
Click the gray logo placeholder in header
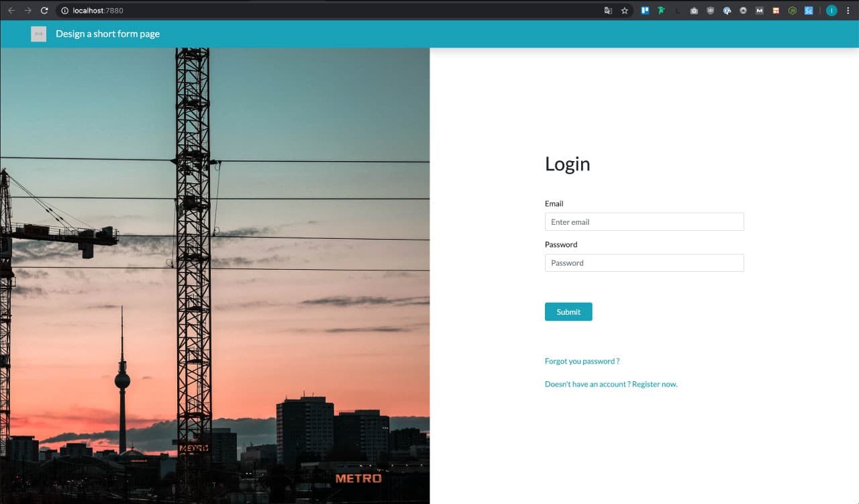[38, 34]
